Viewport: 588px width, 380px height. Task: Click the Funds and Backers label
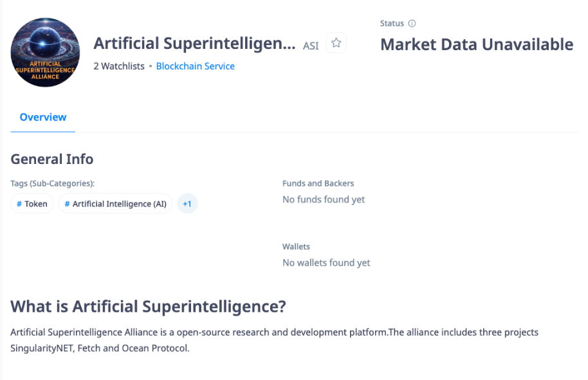tap(318, 183)
